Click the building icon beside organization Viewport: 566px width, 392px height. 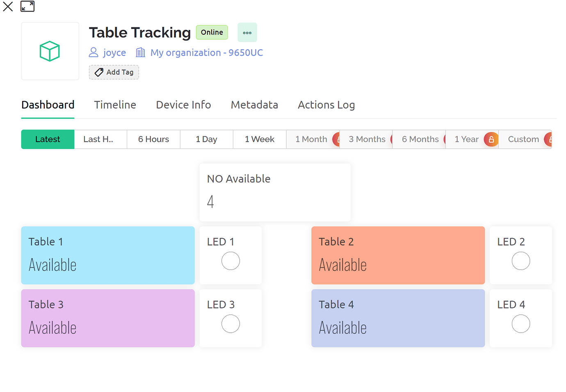[x=141, y=52]
